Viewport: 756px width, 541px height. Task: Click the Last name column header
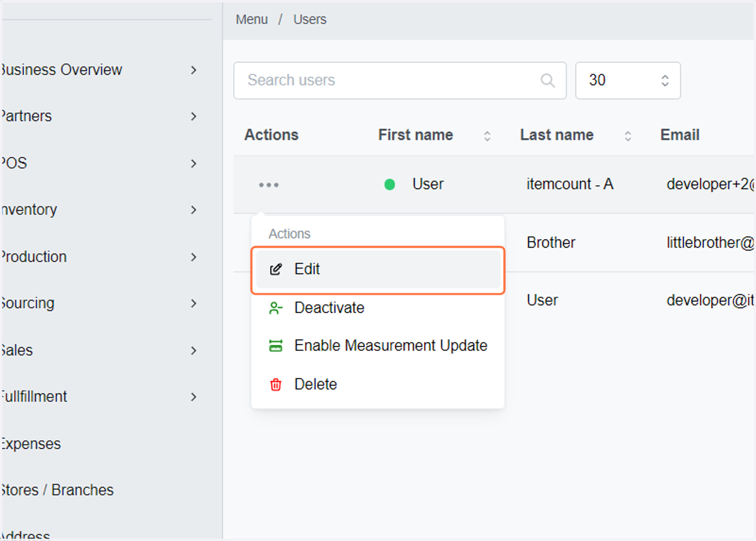tap(557, 135)
